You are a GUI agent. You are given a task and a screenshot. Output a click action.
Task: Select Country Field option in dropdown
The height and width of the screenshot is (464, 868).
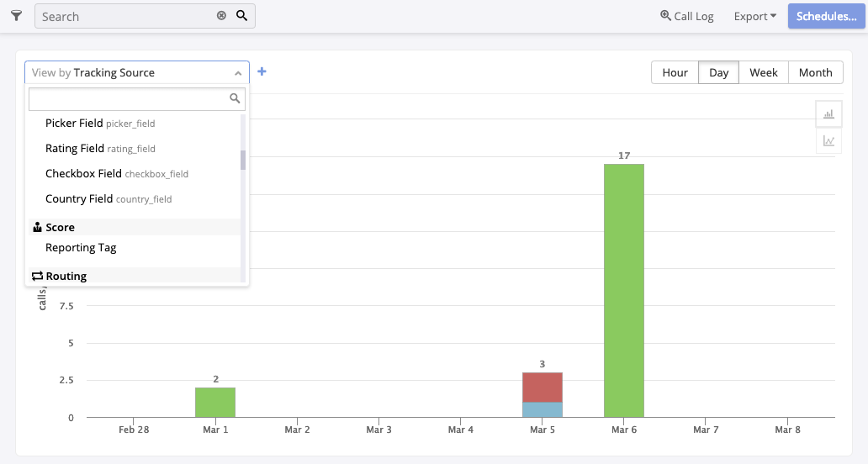108,199
